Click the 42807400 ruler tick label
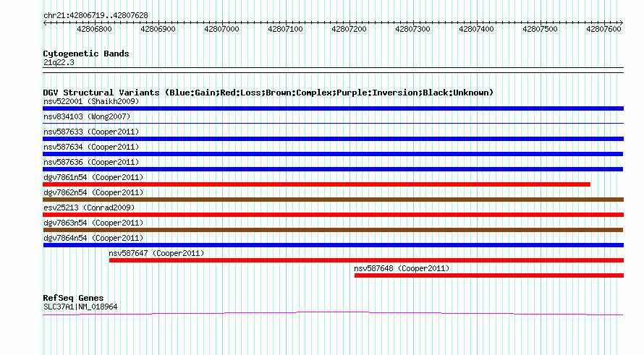This screenshot has width=644, height=355. pyautogui.click(x=476, y=29)
